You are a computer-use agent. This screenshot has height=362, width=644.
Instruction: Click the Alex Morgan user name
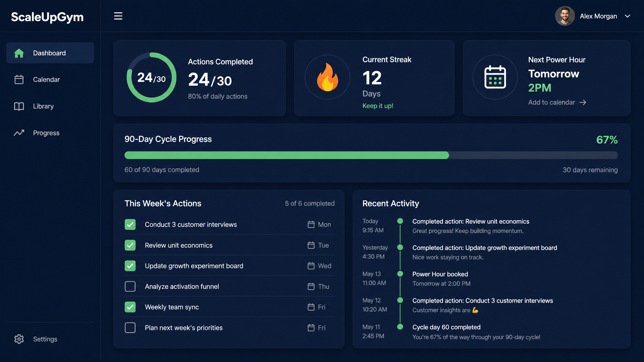tap(598, 16)
